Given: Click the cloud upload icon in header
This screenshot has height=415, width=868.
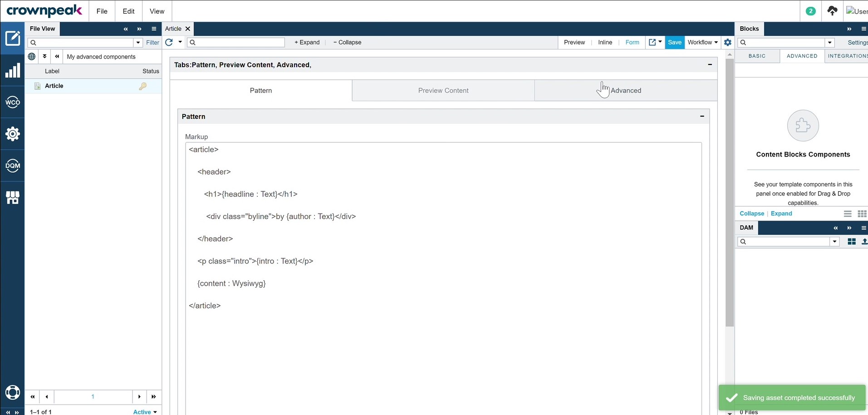Looking at the screenshot, I should click(832, 11).
